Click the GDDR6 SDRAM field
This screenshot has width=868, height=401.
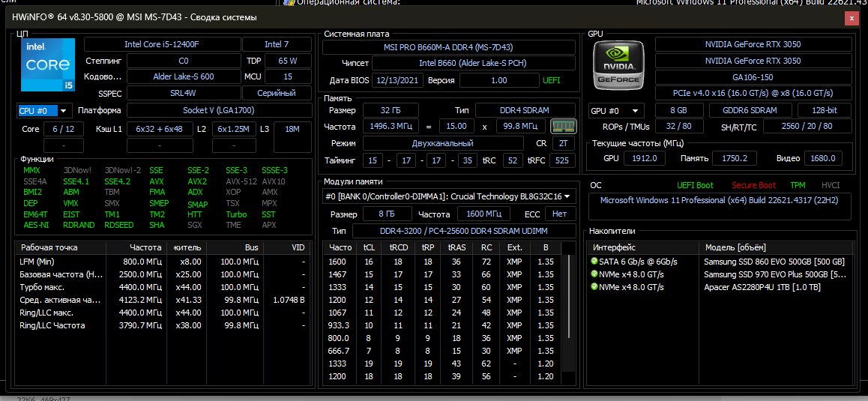[x=750, y=110]
